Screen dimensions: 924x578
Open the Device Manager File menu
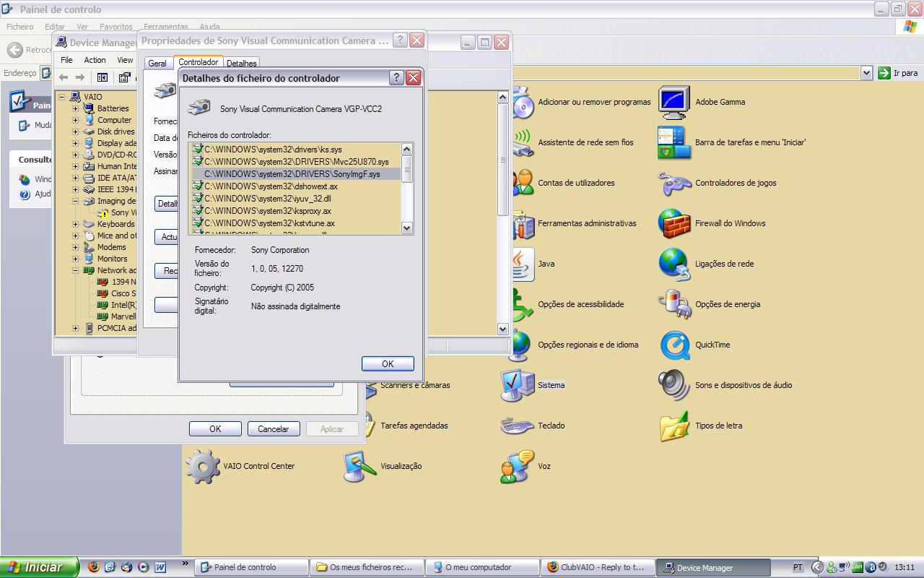point(66,60)
